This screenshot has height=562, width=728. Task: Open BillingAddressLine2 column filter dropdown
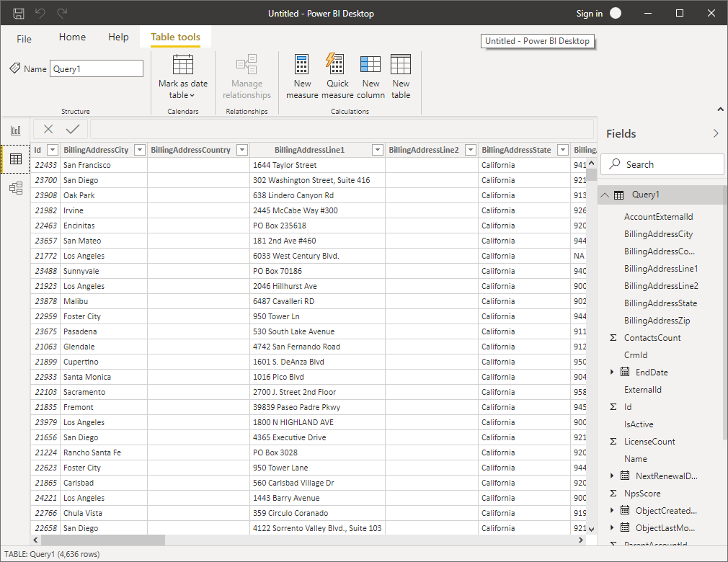(x=471, y=150)
